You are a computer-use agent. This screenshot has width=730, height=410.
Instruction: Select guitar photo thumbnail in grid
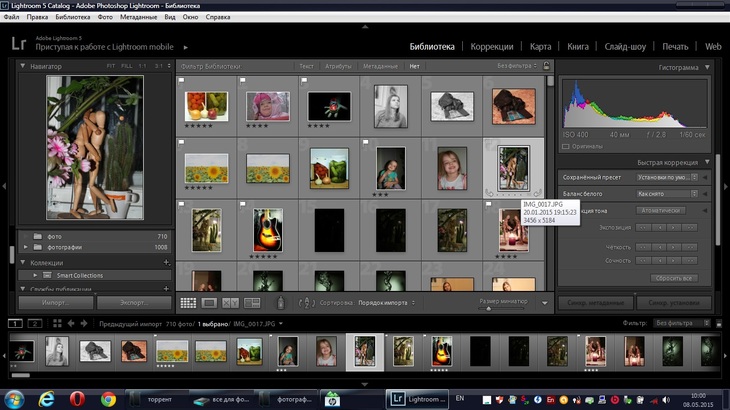pos(268,230)
